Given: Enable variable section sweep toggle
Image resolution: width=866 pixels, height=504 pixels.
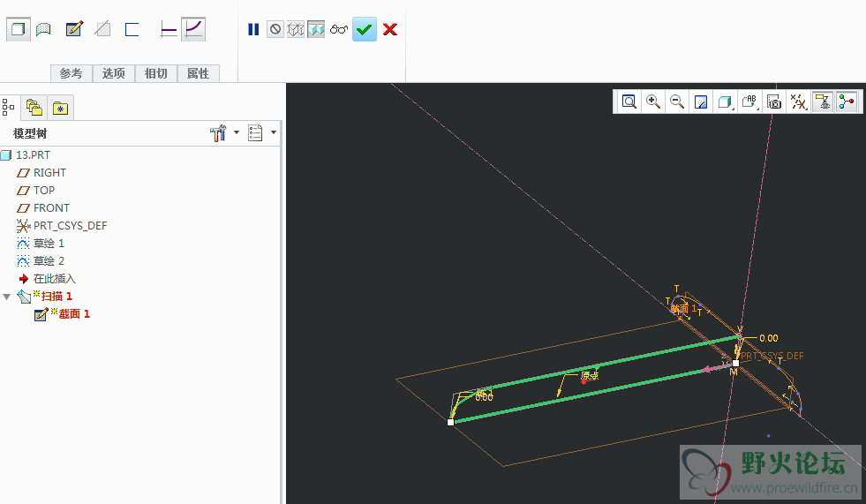Looking at the screenshot, I should pyautogui.click(x=194, y=29).
